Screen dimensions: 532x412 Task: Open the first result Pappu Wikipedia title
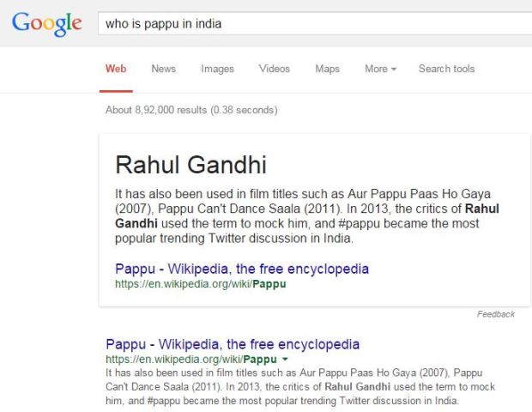233,344
